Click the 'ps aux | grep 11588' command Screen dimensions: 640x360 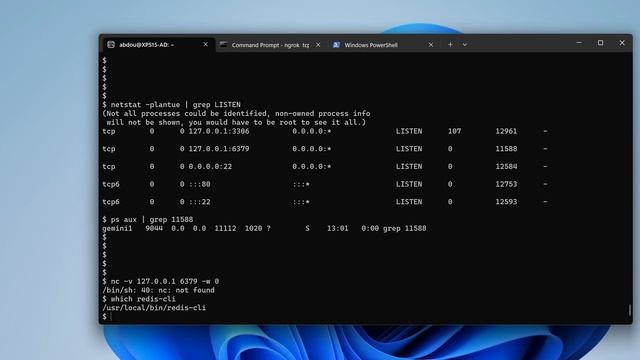point(152,220)
